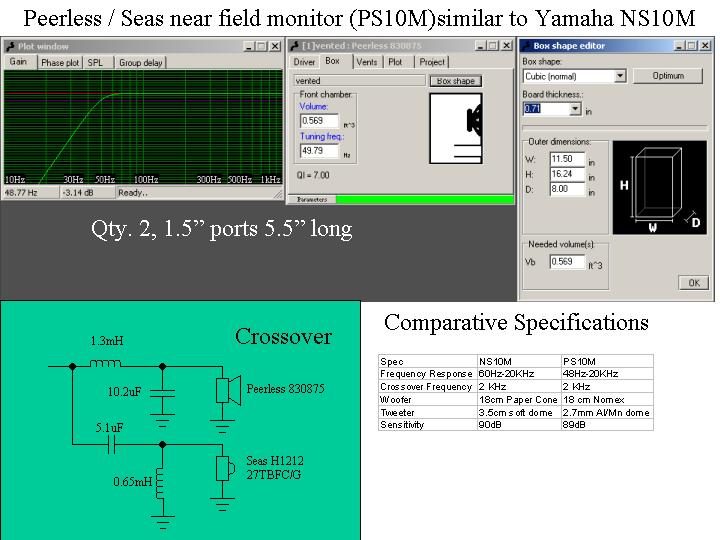Viewport: 720px width, 540px height.
Task: Open the Phase plot tab
Action: [60, 62]
